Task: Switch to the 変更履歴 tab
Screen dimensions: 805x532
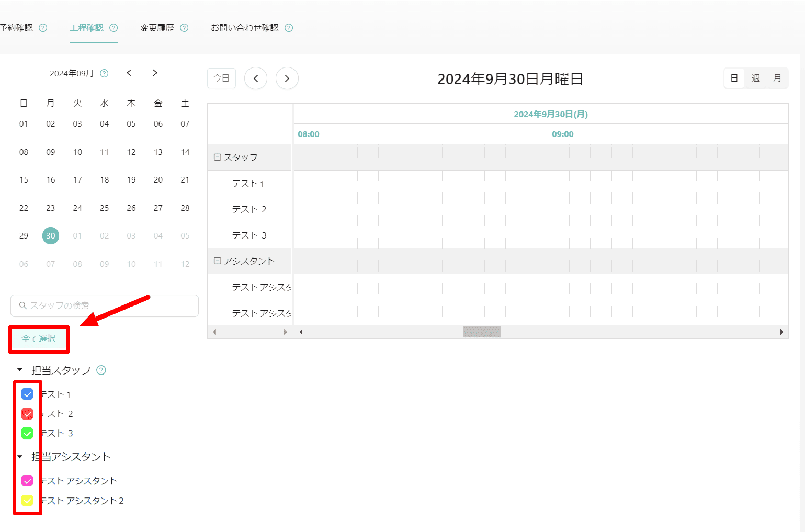Action: click(157, 28)
